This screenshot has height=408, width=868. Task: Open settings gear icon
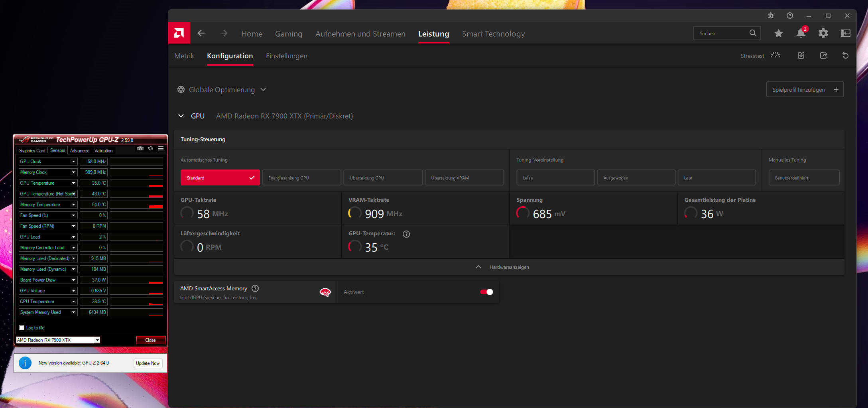pyautogui.click(x=823, y=34)
